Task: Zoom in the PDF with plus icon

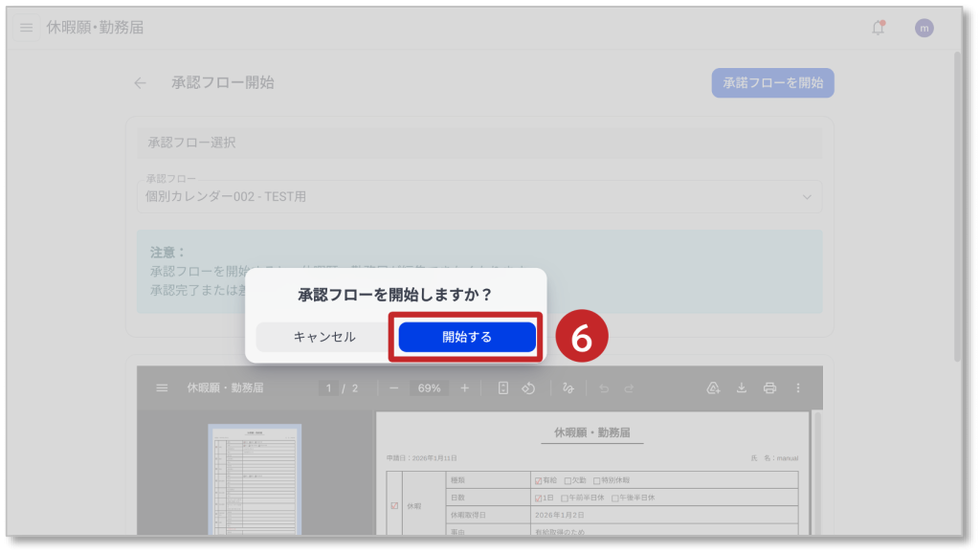Action: [465, 388]
